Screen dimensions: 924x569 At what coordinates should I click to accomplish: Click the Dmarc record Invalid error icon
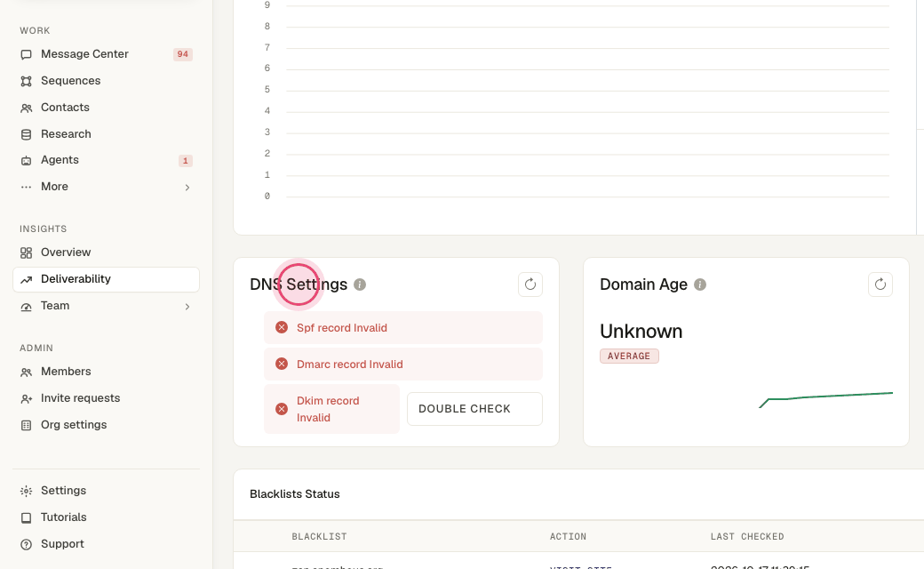(x=282, y=364)
